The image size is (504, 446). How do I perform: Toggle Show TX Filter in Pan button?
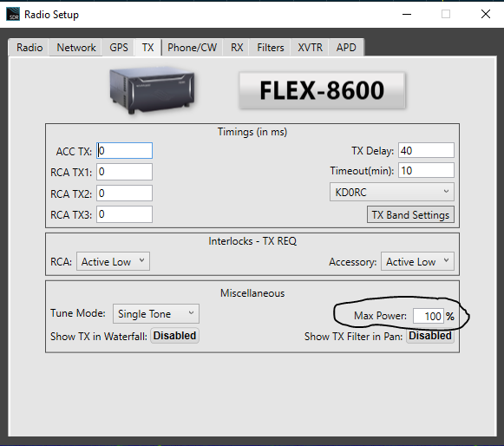[430, 336]
